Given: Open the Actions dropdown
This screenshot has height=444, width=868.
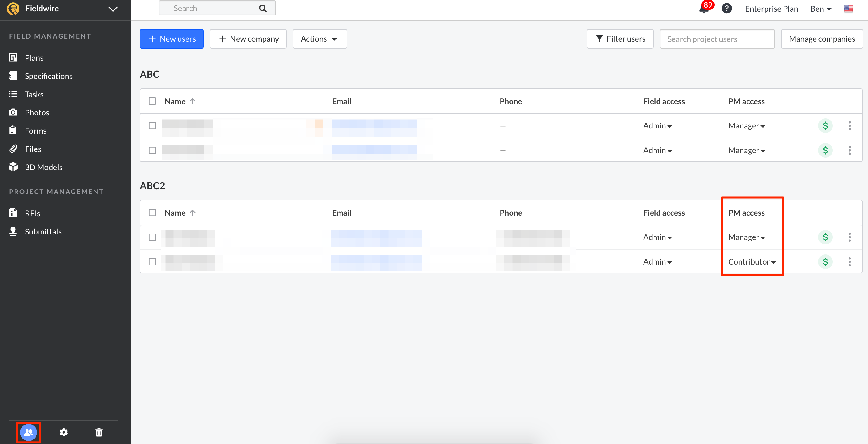Looking at the screenshot, I should tap(320, 39).
